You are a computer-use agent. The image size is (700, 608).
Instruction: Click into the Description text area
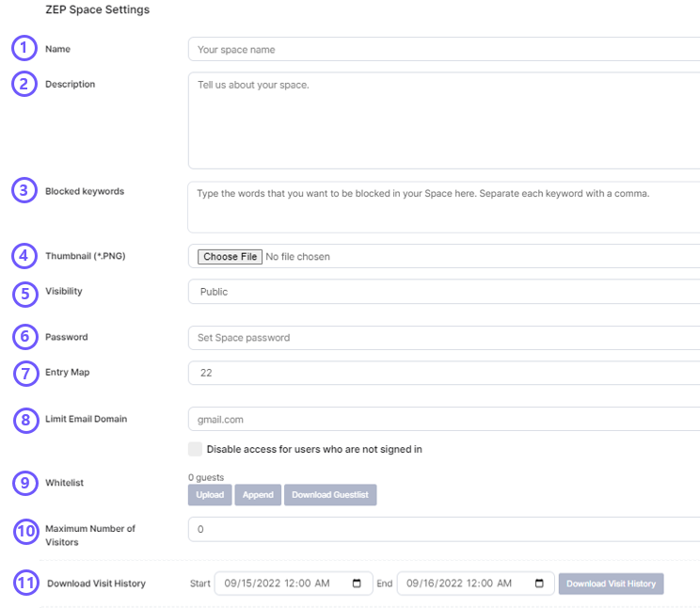pos(442,120)
